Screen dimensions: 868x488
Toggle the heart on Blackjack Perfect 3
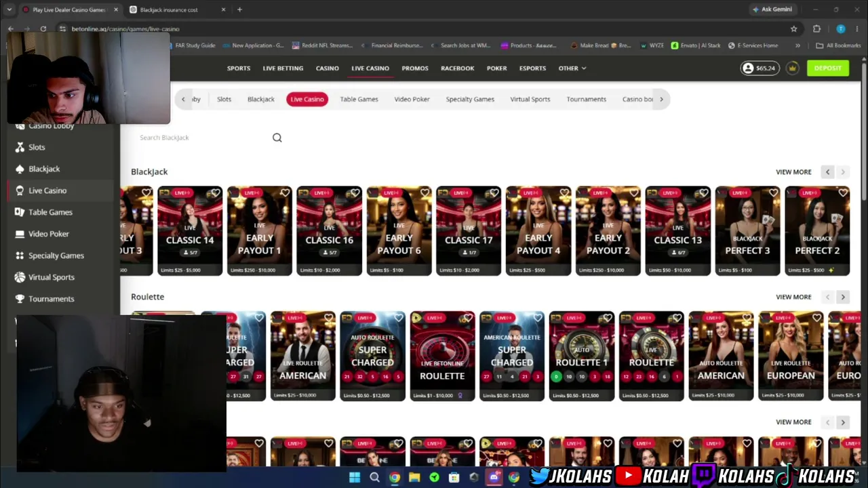tap(774, 193)
